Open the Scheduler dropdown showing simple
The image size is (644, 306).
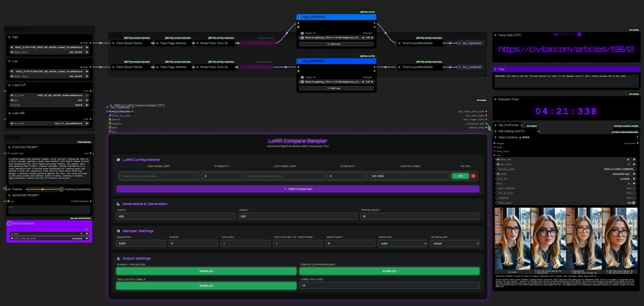coord(455,244)
